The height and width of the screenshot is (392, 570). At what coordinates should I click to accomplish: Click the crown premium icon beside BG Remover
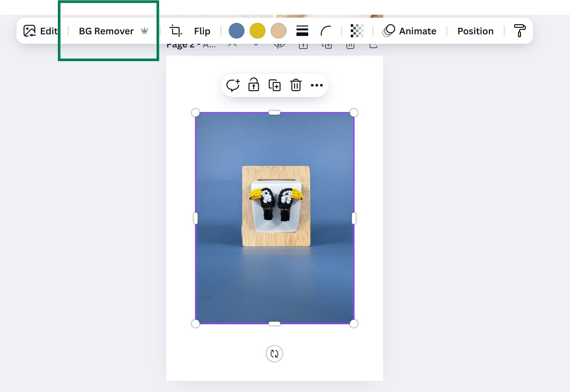point(144,31)
